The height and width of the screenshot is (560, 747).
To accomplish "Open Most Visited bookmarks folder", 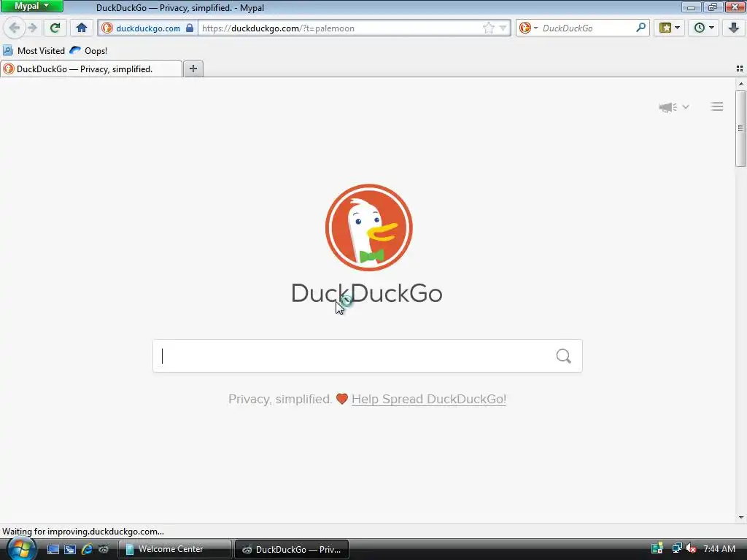I will [x=34, y=50].
